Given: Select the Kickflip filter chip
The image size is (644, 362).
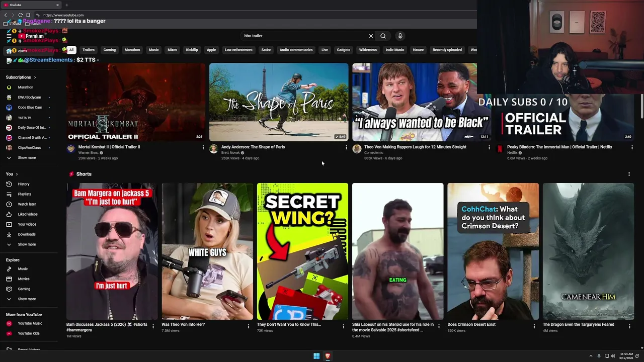Looking at the screenshot, I should point(192,50).
